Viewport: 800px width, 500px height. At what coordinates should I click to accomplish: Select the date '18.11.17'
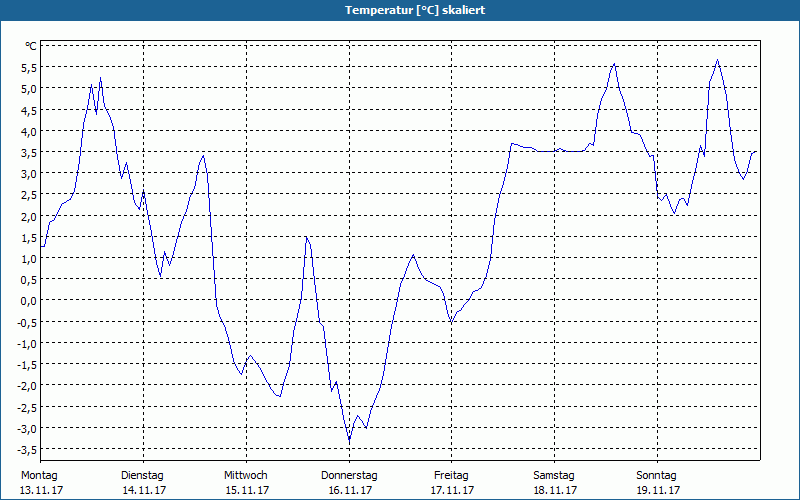pos(555,490)
